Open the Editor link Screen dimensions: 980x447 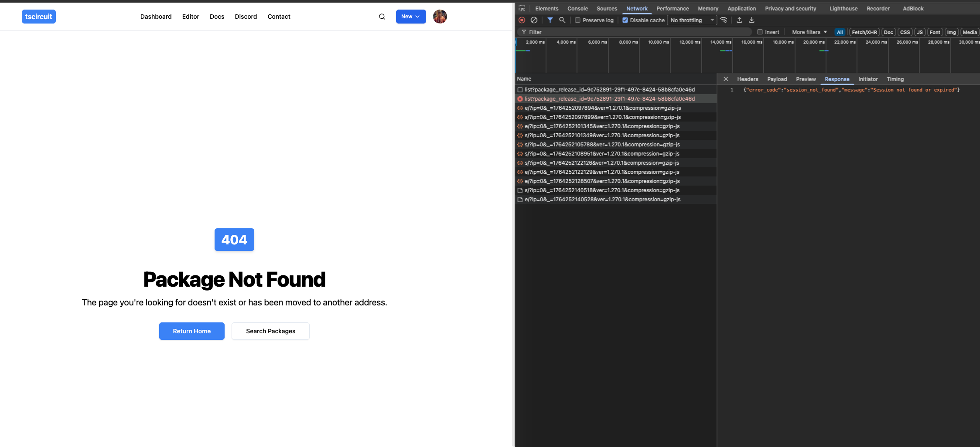(191, 17)
